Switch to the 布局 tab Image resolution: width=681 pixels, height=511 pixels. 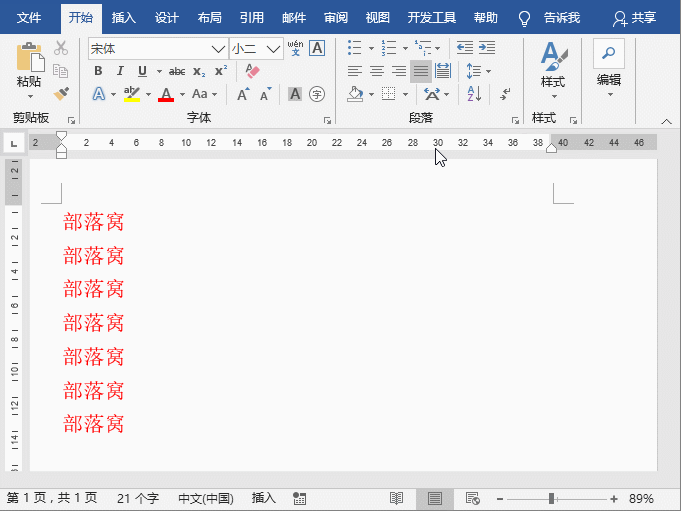[209, 18]
